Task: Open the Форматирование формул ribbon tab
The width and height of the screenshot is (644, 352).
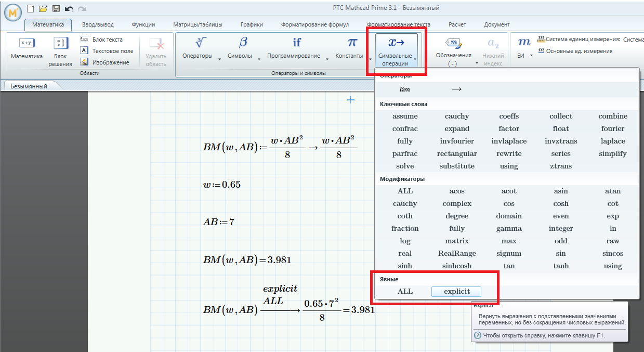Action: (x=315, y=24)
